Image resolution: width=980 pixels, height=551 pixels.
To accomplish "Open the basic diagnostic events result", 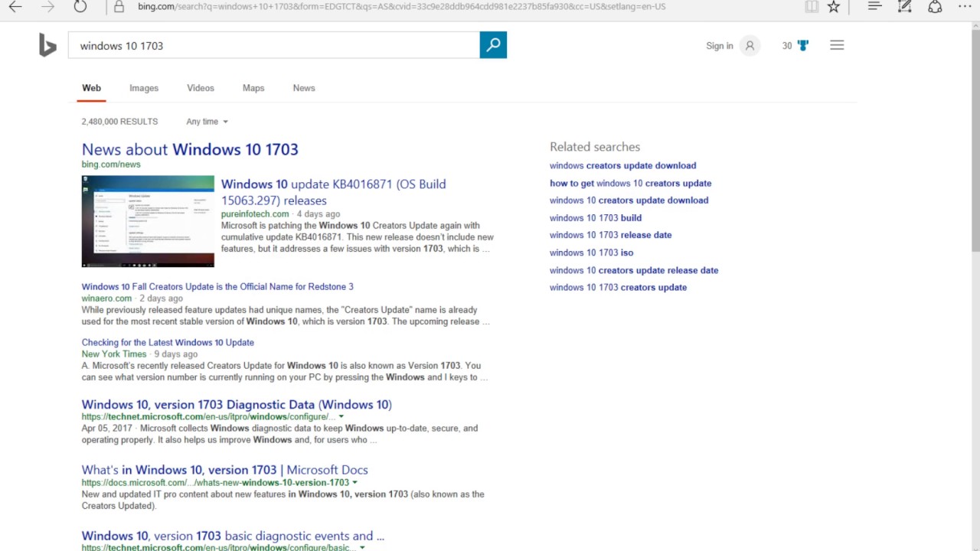I will 233,536.
